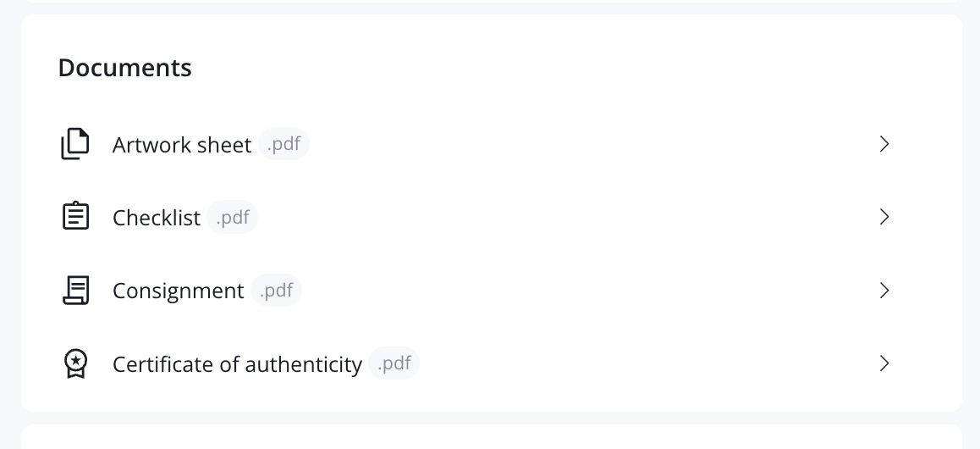Expand Artwork sheet using its chevron arrow
Screen dimensions: 980x449
pyautogui.click(x=884, y=144)
